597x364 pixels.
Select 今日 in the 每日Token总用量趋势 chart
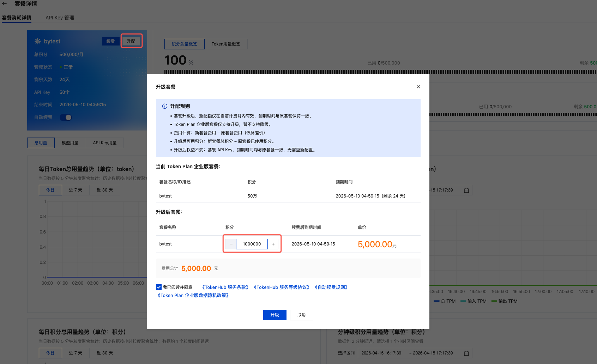(50, 190)
